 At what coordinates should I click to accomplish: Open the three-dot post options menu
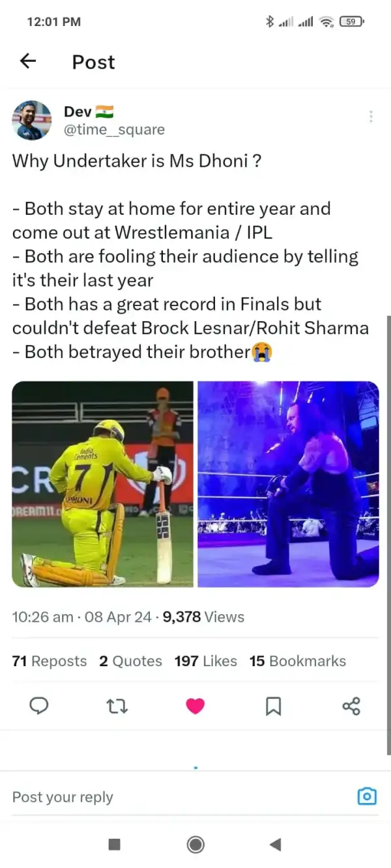click(371, 117)
